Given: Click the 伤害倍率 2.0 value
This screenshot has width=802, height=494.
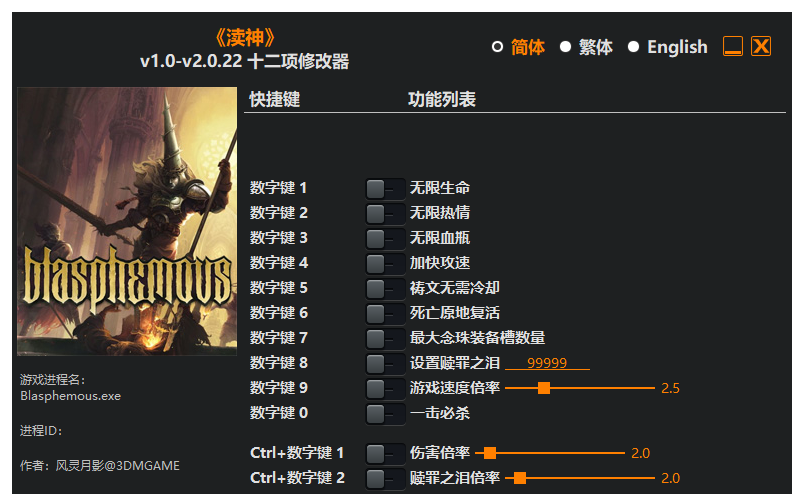Looking at the screenshot, I should tap(640, 453).
